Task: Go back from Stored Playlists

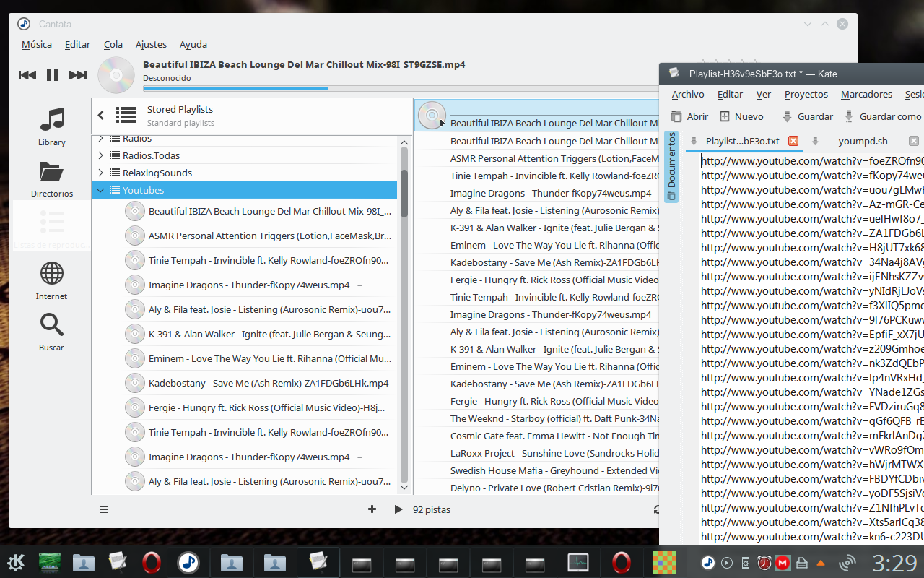Action: [101, 115]
